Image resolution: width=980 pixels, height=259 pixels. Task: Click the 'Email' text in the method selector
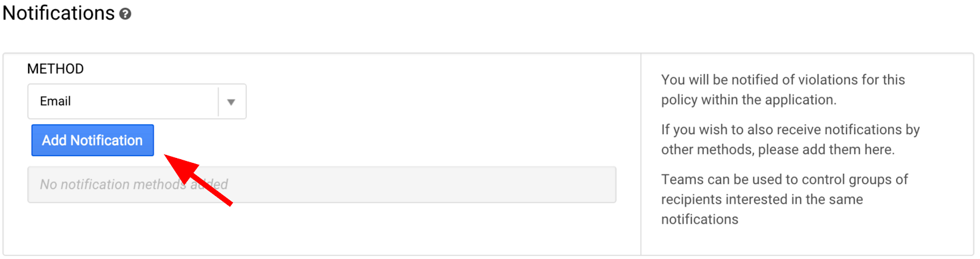pos(55,102)
